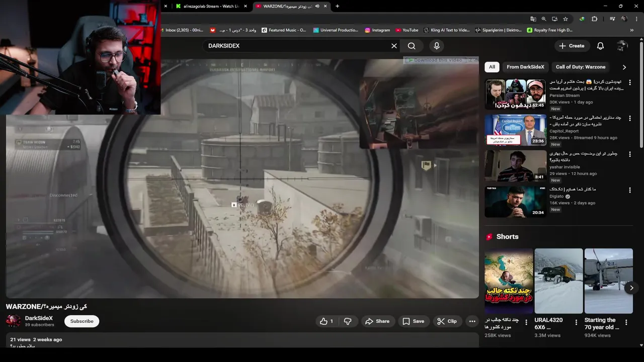Like the video
This screenshot has height=362, width=644.
pos(327,321)
